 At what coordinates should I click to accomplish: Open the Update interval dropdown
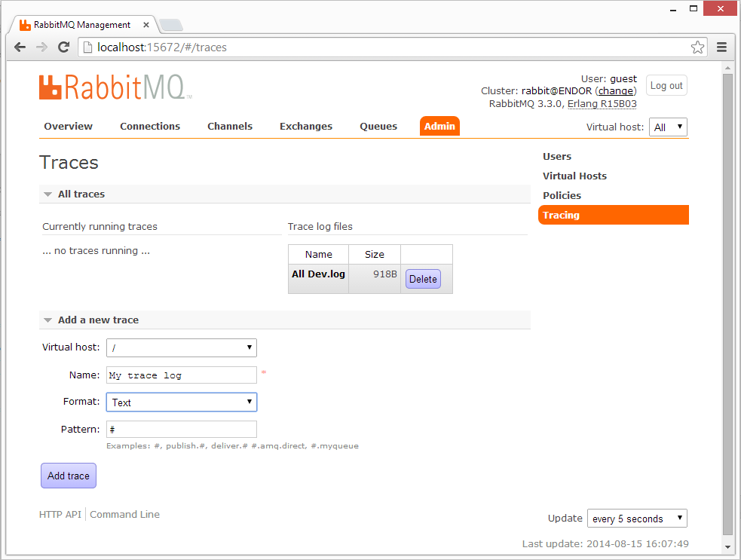click(637, 519)
